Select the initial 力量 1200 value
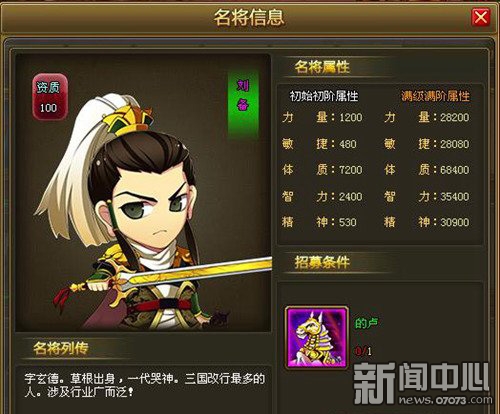Viewport: 500px width, 414px height. tap(351, 117)
